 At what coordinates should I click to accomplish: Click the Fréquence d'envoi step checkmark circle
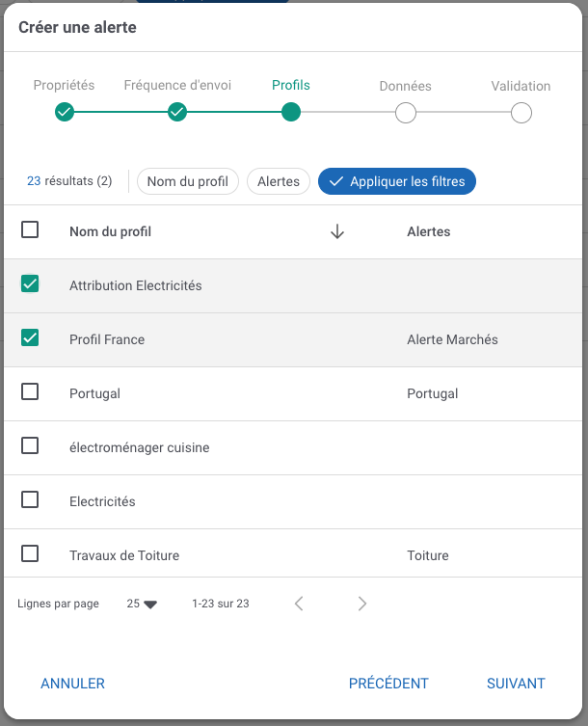177,113
